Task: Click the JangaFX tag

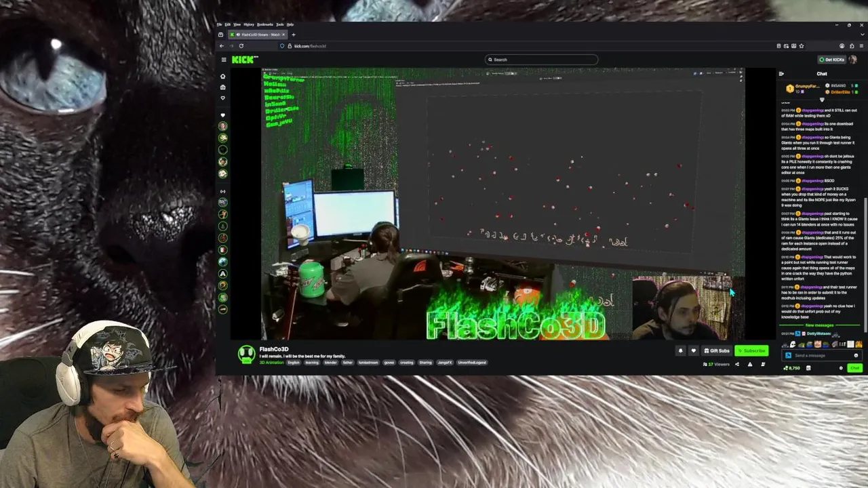Action: [445, 363]
